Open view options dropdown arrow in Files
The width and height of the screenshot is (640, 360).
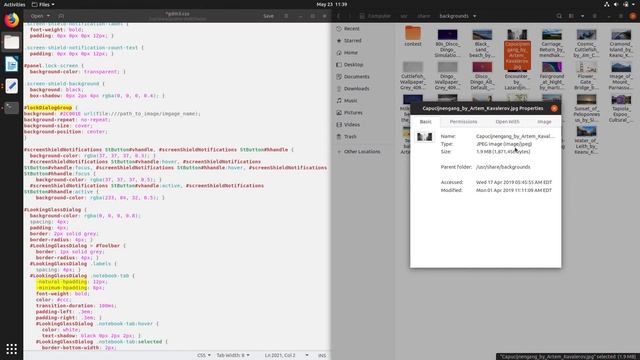tap(582, 16)
